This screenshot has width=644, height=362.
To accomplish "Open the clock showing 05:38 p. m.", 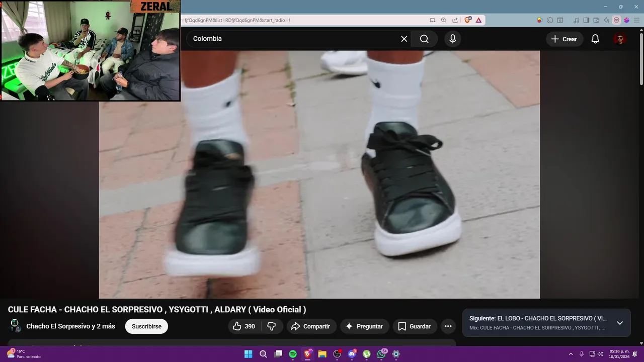I will 619,354.
